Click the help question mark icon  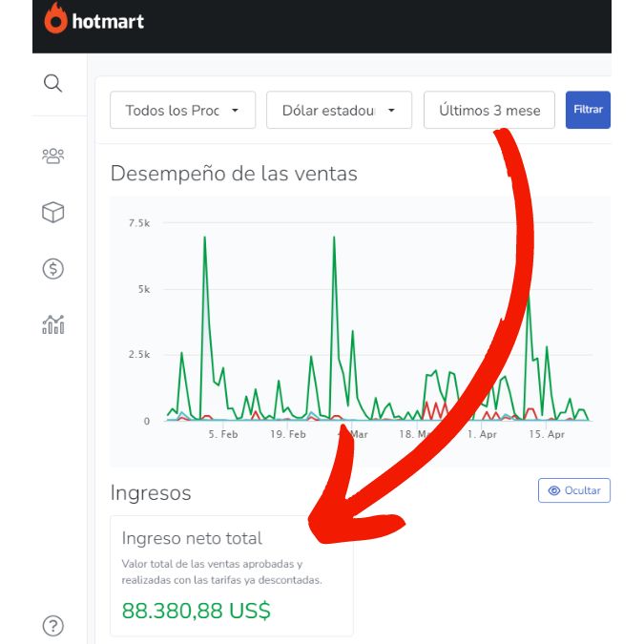click(x=53, y=626)
